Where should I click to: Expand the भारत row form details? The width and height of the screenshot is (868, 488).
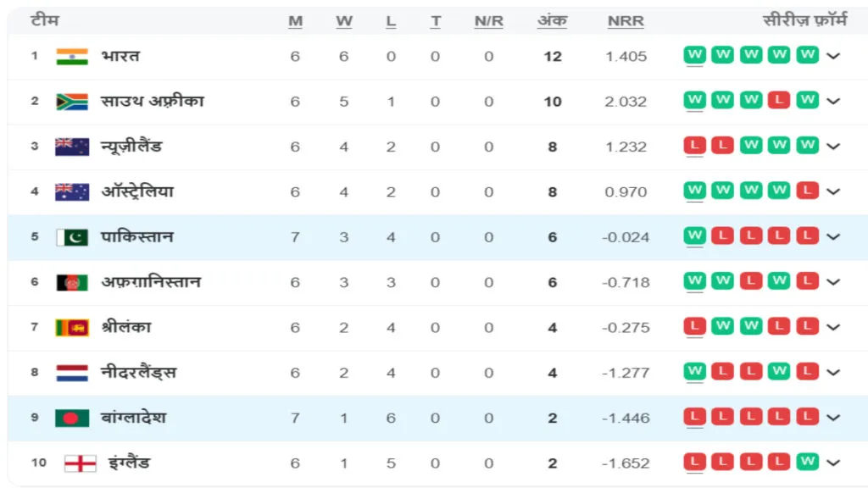point(833,56)
